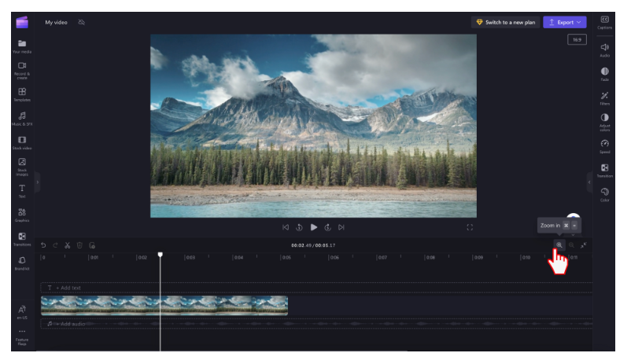Open the Transitions panel in left sidebar
This screenshot has height=364, width=631.
click(x=22, y=239)
